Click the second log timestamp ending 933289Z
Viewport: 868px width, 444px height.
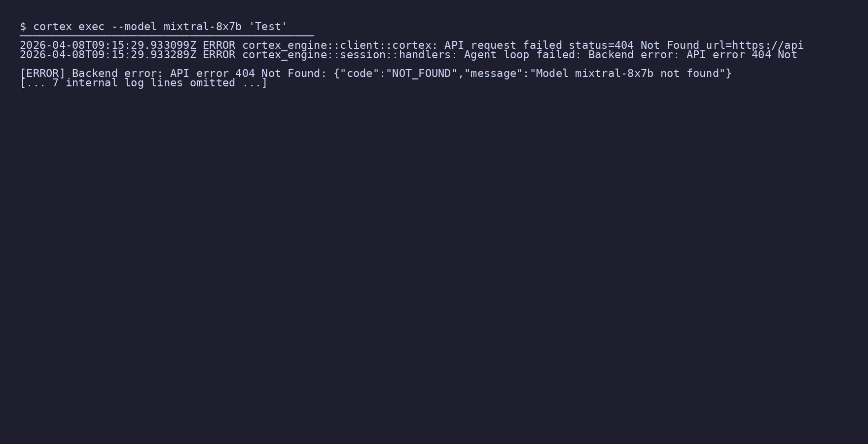pyautogui.click(x=108, y=55)
